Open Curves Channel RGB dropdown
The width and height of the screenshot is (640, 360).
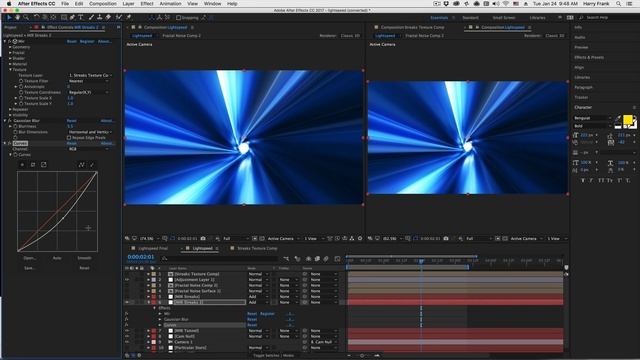click(x=89, y=149)
